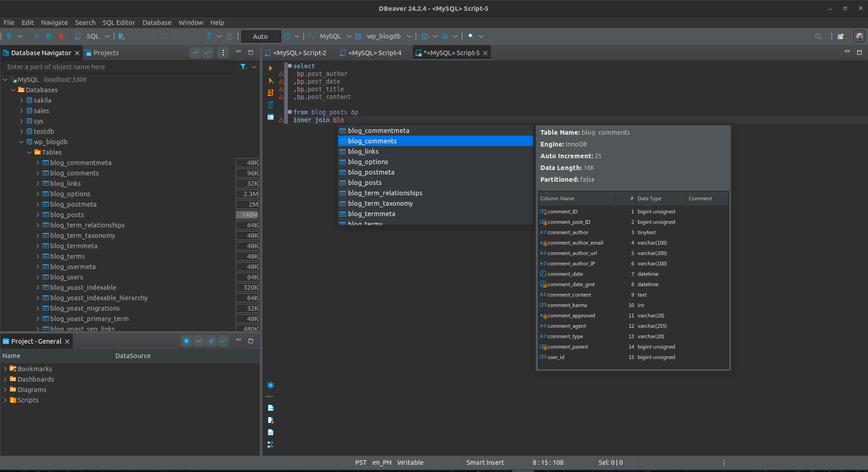Click the DataSource column header in Project panel
Image resolution: width=868 pixels, height=472 pixels.
pyautogui.click(x=186, y=355)
